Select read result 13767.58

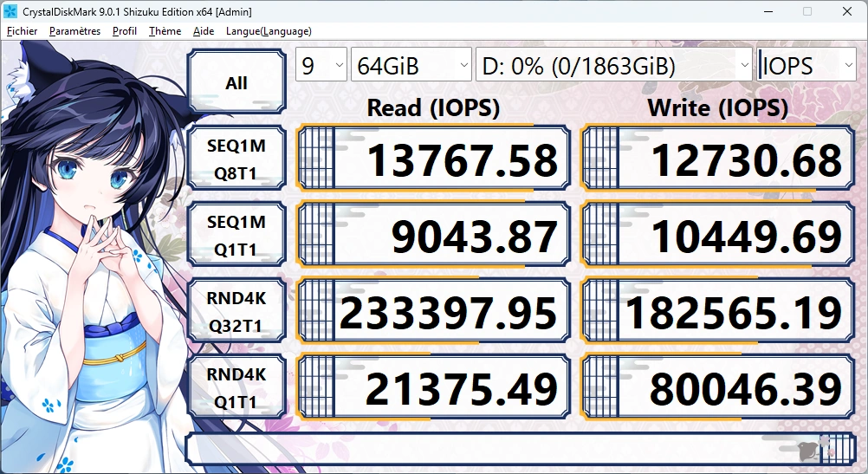coord(433,159)
